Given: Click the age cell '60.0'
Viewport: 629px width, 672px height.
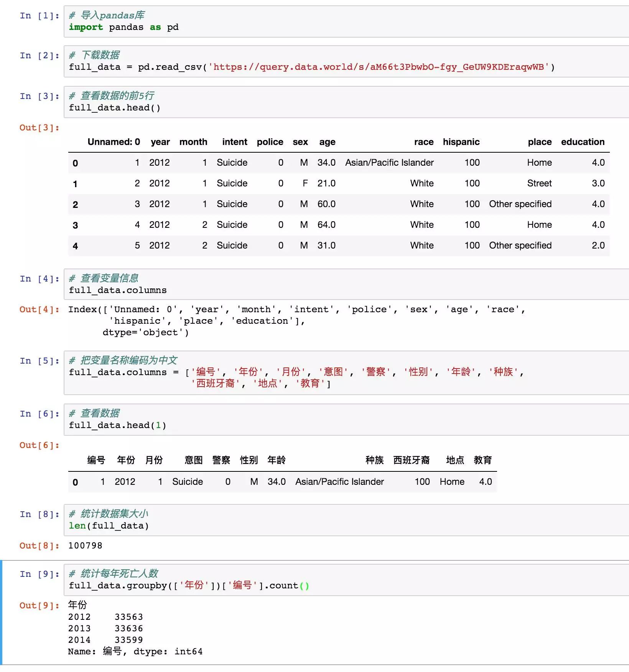Looking at the screenshot, I should tap(326, 204).
